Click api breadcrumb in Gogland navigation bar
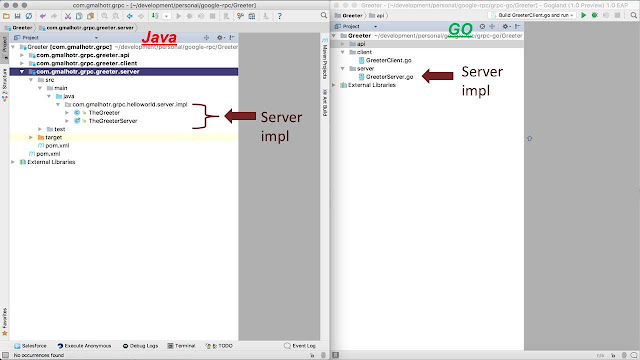The image size is (640, 360). tap(377, 16)
